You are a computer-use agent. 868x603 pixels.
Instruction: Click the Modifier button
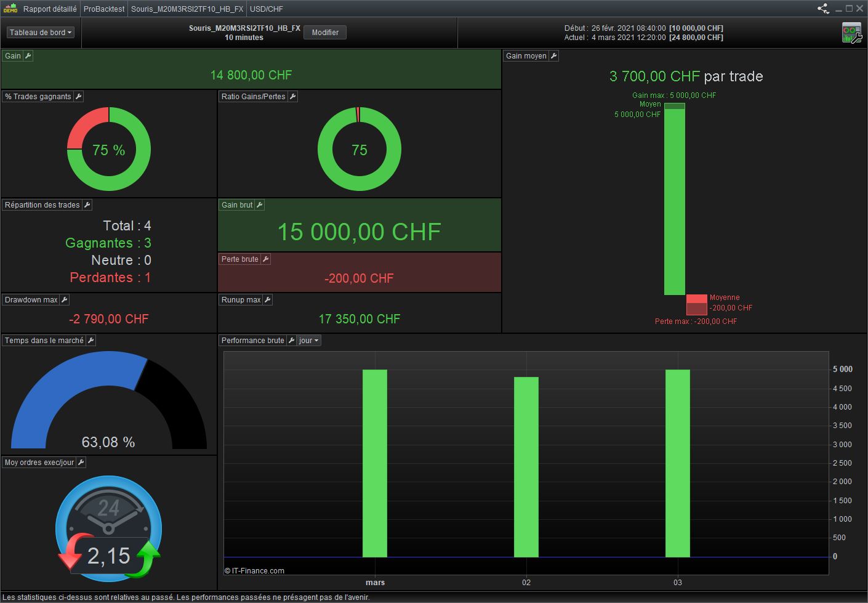point(325,33)
